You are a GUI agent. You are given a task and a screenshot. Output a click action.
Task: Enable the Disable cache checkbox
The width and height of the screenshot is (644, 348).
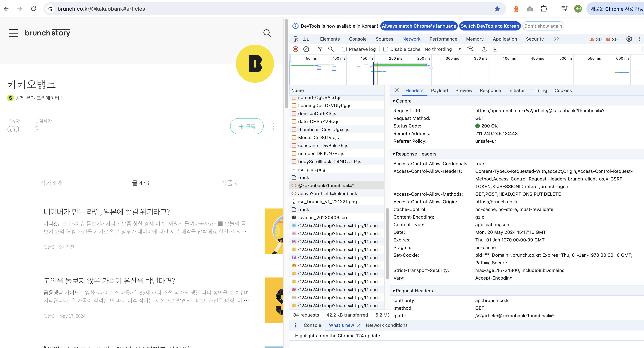point(386,49)
